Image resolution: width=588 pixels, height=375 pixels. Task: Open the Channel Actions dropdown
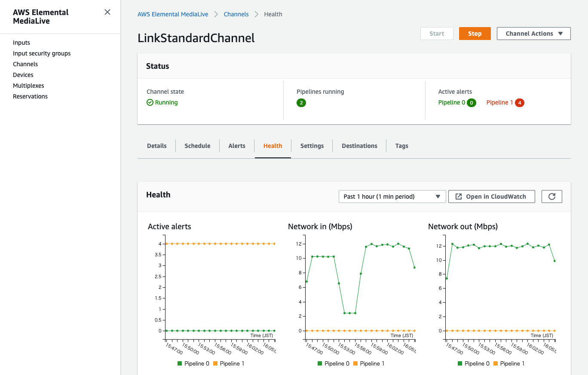pos(533,33)
